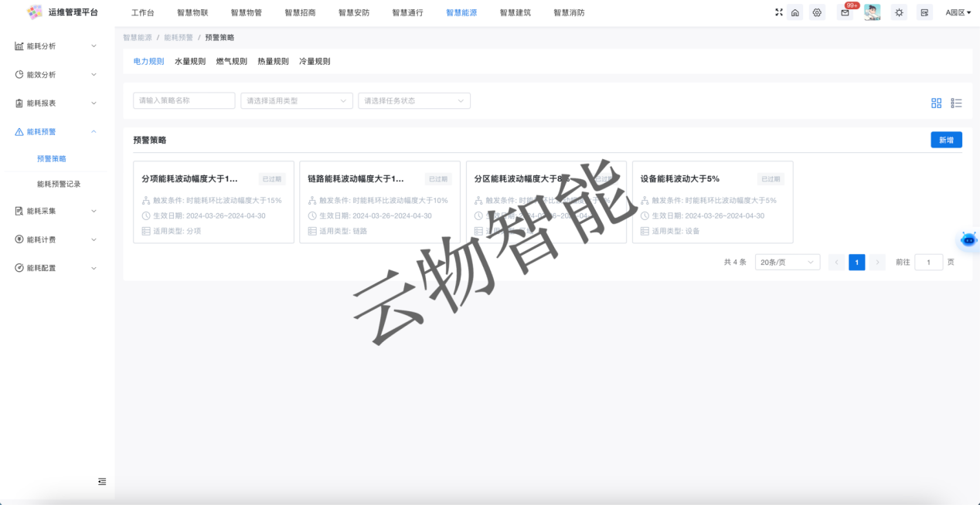This screenshot has height=505, width=980.
Task: Select the 水量规则 tab
Action: pos(190,61)
